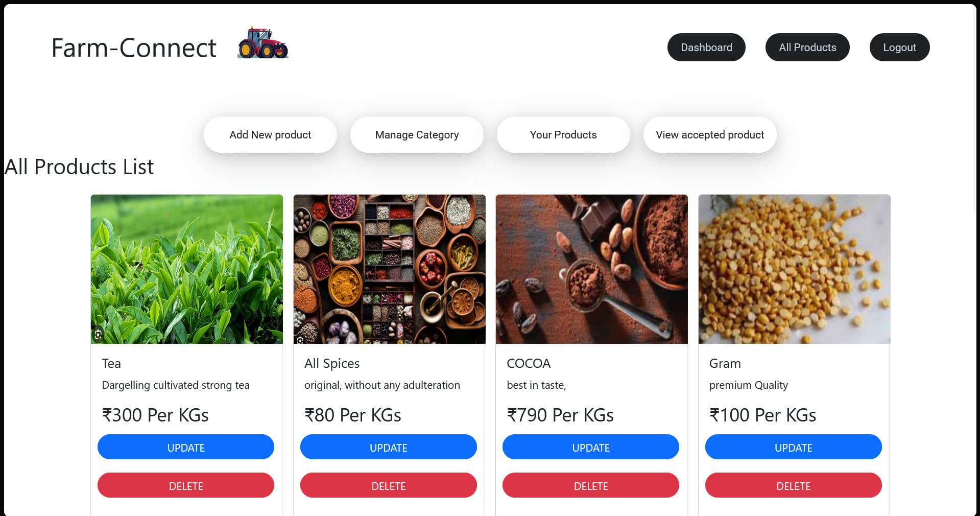Screen dimensions: 980x516
Task: Open Add New product
Action: click(x=270, y=134)
